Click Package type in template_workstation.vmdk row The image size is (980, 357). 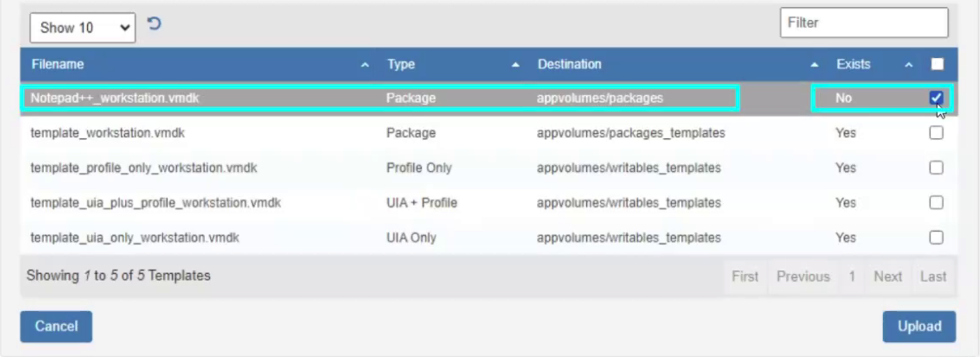click(411, 132)
